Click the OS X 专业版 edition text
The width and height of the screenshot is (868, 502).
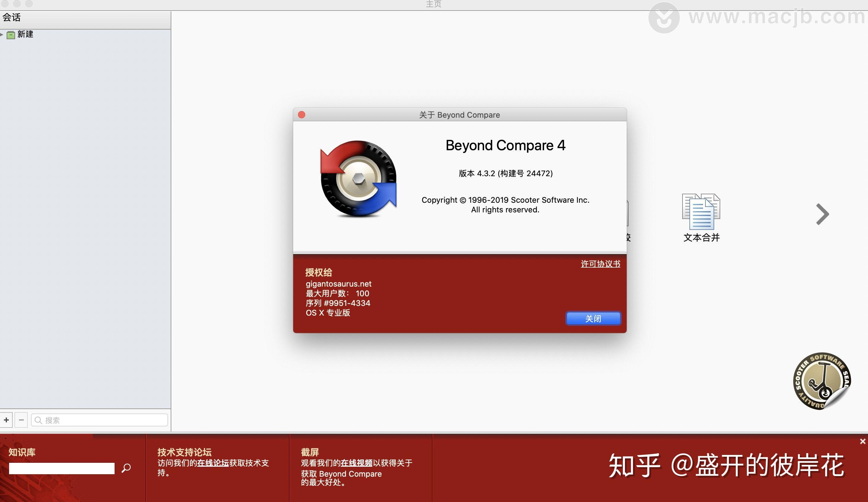(328, 313)
